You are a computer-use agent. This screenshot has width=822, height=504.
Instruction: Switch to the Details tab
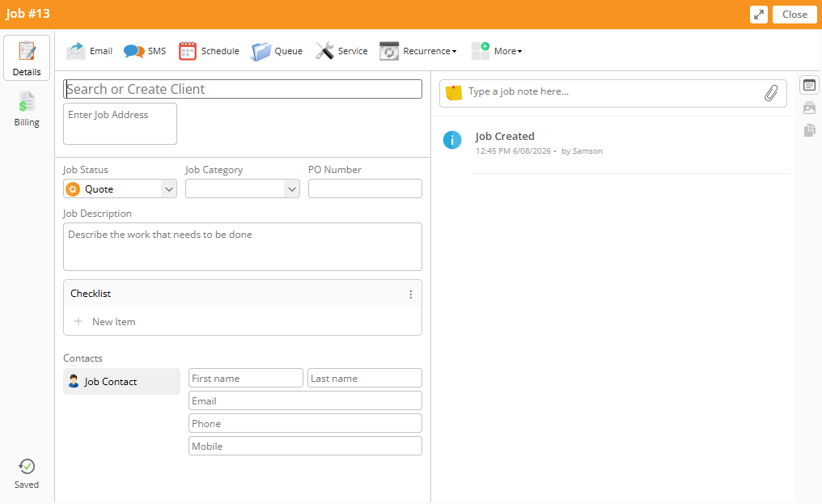point(27,58)
